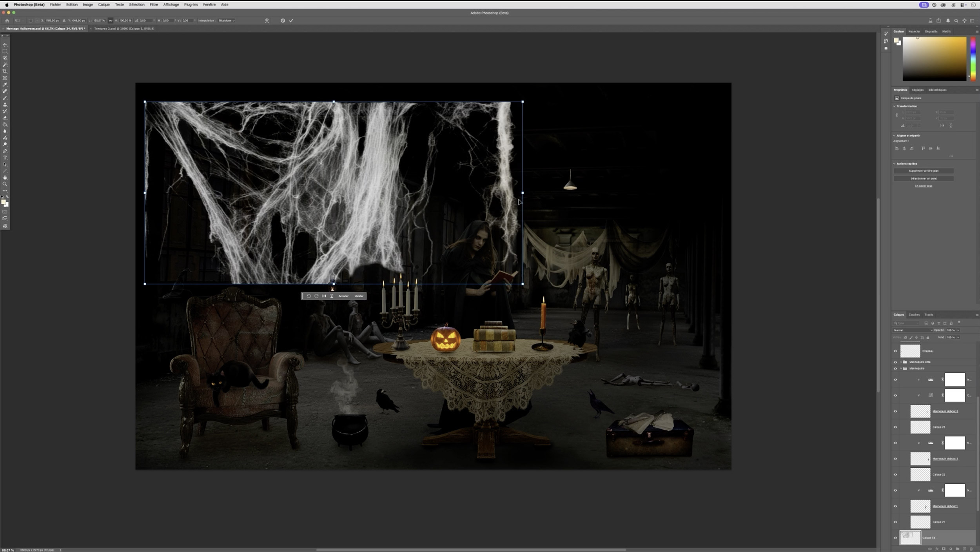Switch to the Couches tab
The width and height of the screenshot is (980, 552).
pos(914,314)
